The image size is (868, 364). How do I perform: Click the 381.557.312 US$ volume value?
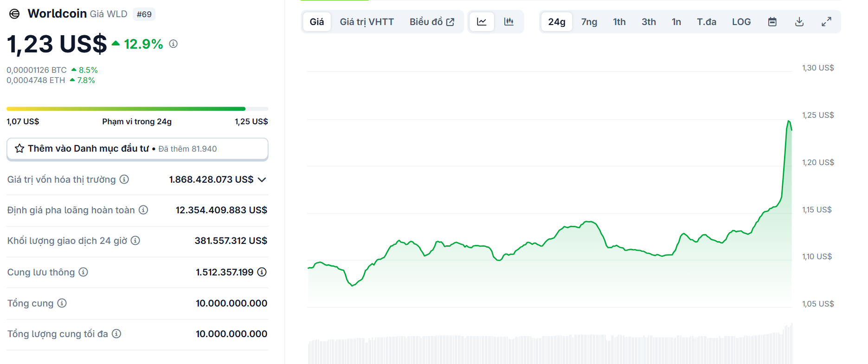tap(231, 241)
